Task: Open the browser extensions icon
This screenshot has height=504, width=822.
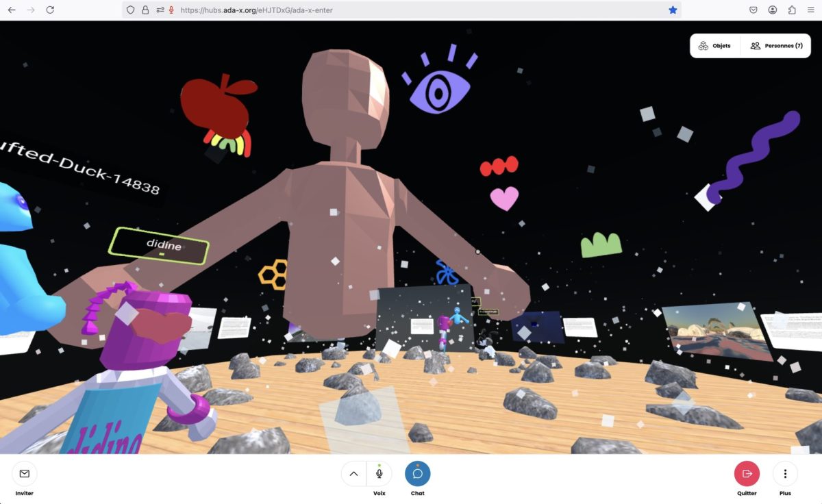Action: tap(792, 10)
